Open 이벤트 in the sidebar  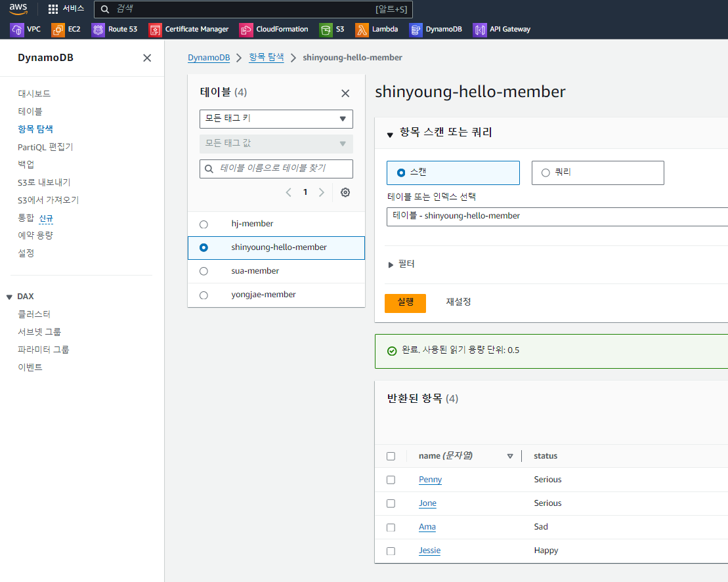pyautogui.click(x=30, y=367)
